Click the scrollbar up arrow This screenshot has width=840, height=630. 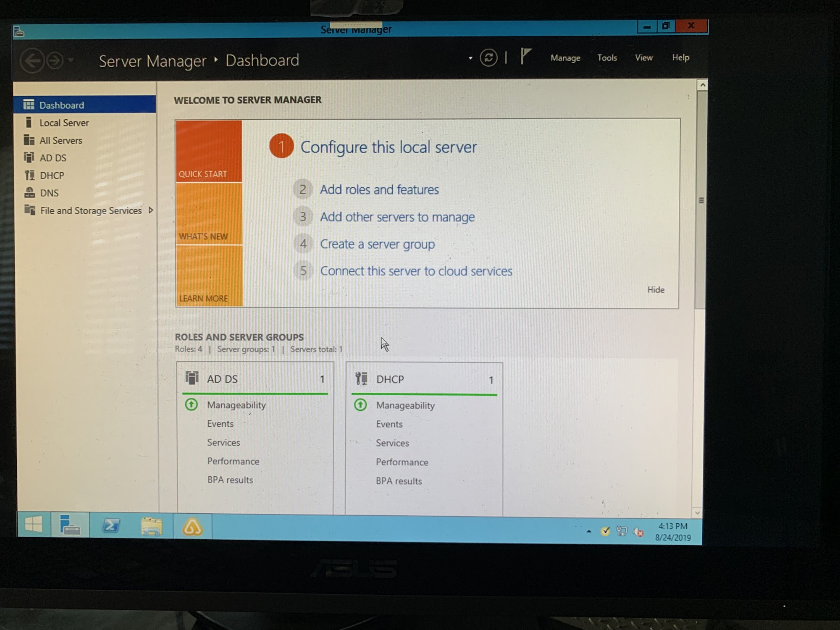tap(702, 85)
